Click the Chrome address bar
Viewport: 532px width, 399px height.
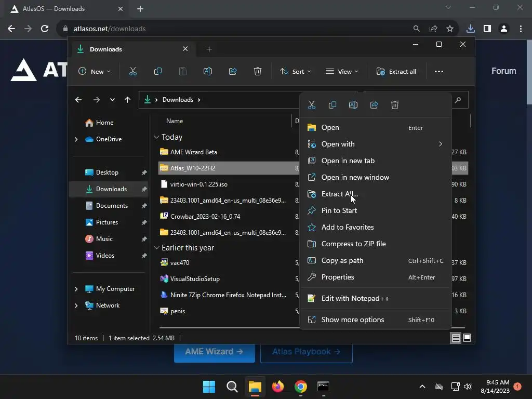click(237, 29)
